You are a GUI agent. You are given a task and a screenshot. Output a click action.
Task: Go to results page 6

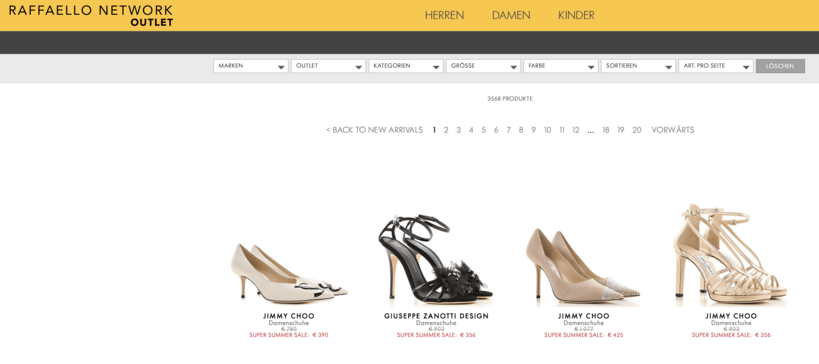click(x=496, y=130)
